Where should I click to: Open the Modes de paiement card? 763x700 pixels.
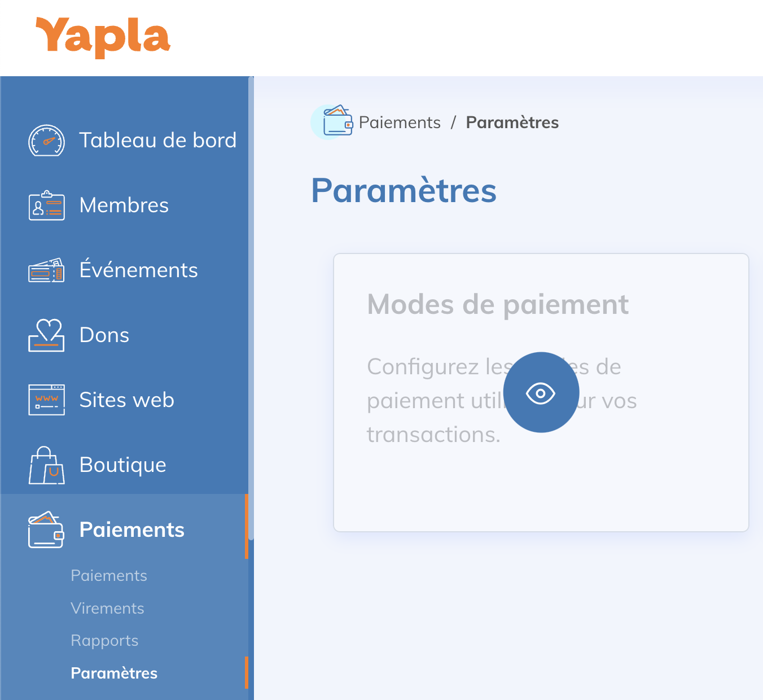click(x=541, y=392)
